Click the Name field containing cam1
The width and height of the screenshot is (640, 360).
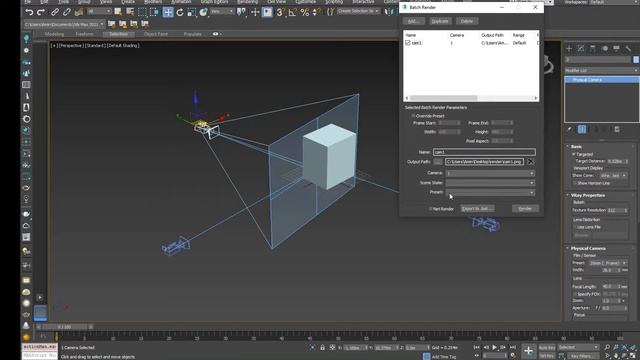[x=484, y=152]
